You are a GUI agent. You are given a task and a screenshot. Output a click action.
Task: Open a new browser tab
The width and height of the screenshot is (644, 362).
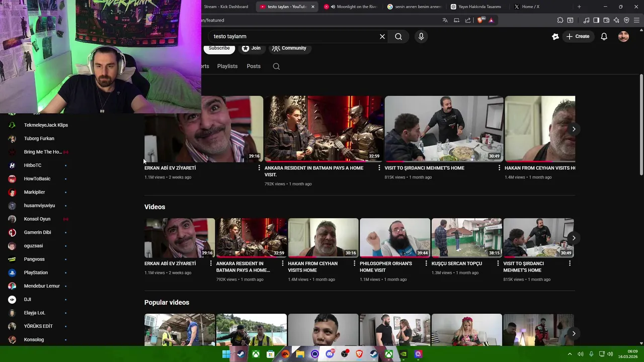pyautogui.click(x=579, y=7)
